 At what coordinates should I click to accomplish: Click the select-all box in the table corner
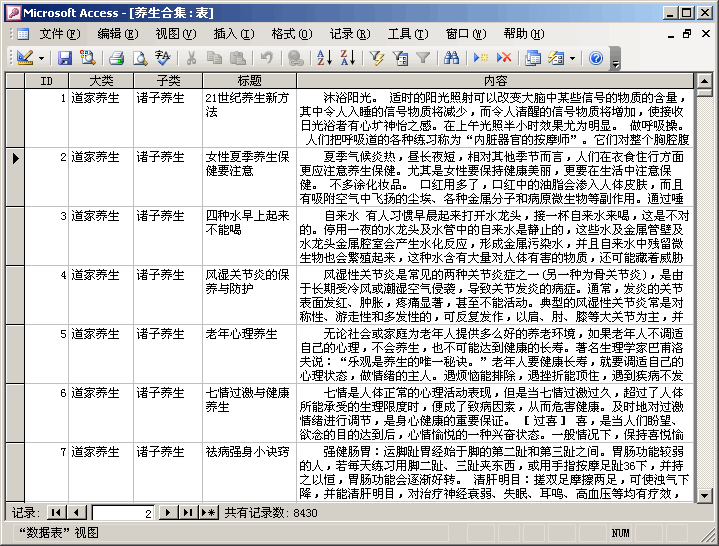point(15,81)
